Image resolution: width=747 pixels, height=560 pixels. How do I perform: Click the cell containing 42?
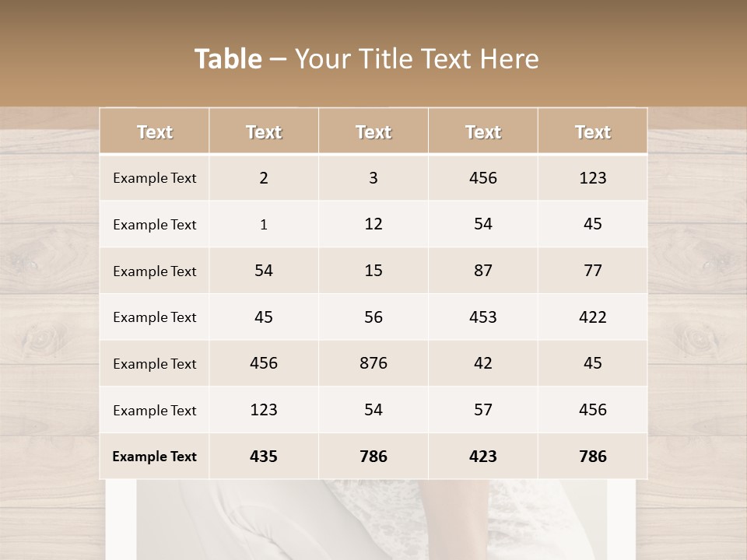483,363
